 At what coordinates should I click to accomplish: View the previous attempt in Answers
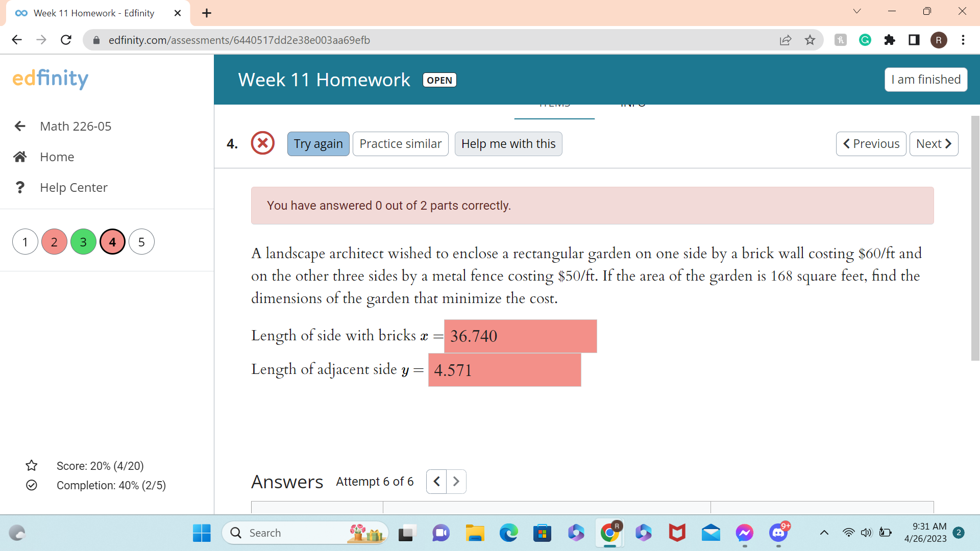pos(436,481)
